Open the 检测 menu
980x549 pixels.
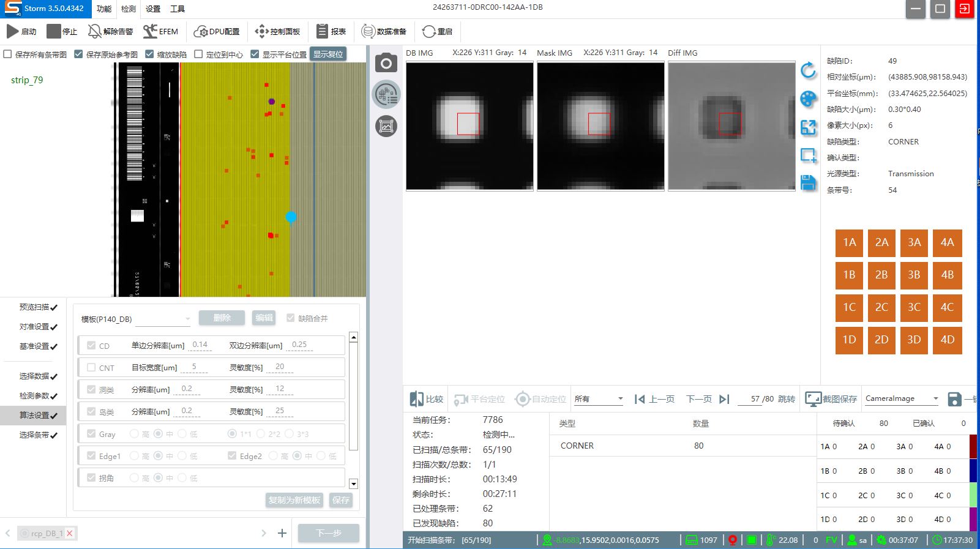tap(129, 9)
